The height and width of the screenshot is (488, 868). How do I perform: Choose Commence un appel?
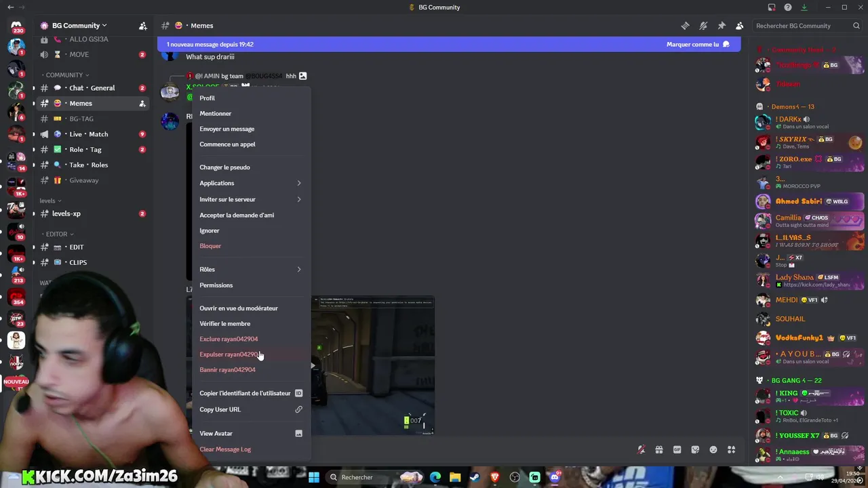[250, 144]
